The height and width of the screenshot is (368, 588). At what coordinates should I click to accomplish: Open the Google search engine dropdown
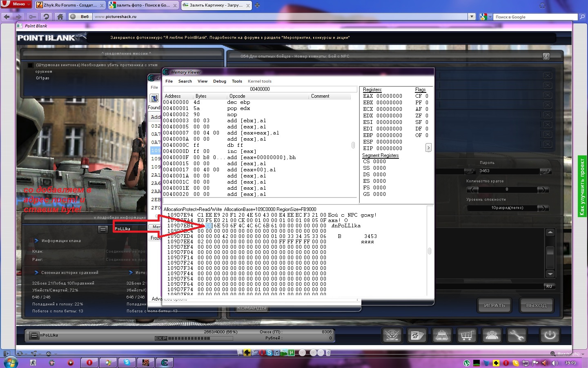pos(486,17)
